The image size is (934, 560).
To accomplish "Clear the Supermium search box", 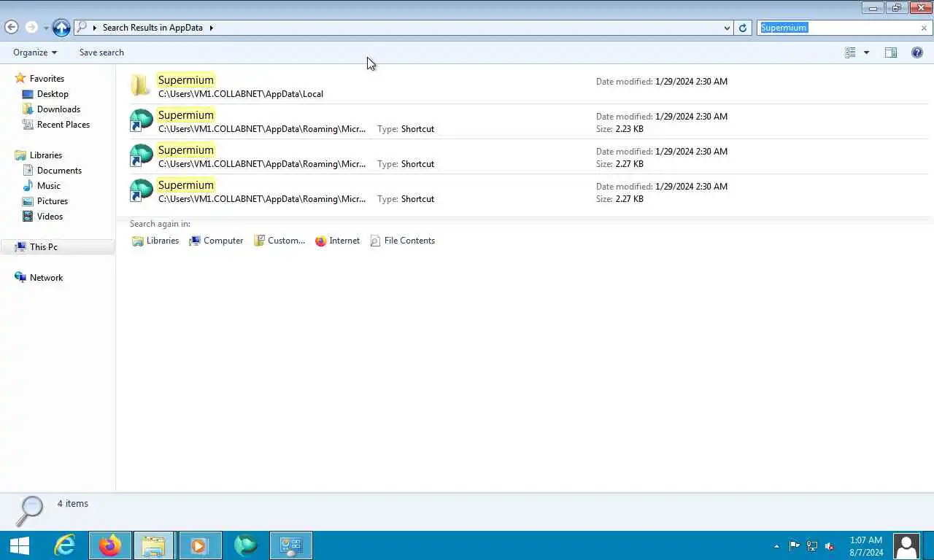I will (924, 28).
